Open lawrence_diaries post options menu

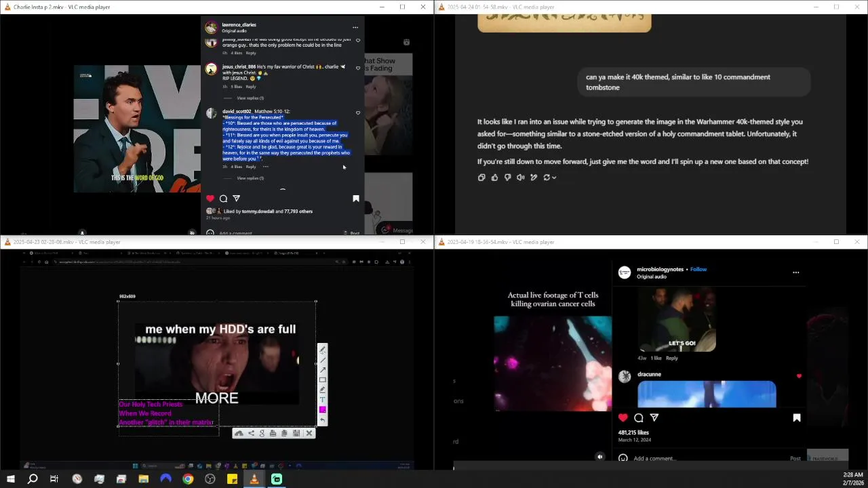[355, 28]
